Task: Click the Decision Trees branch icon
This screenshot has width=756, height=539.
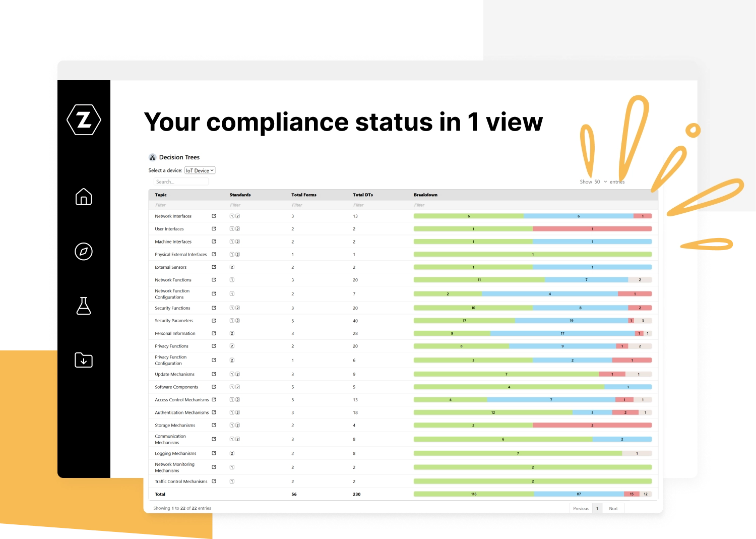Action: 152,157
